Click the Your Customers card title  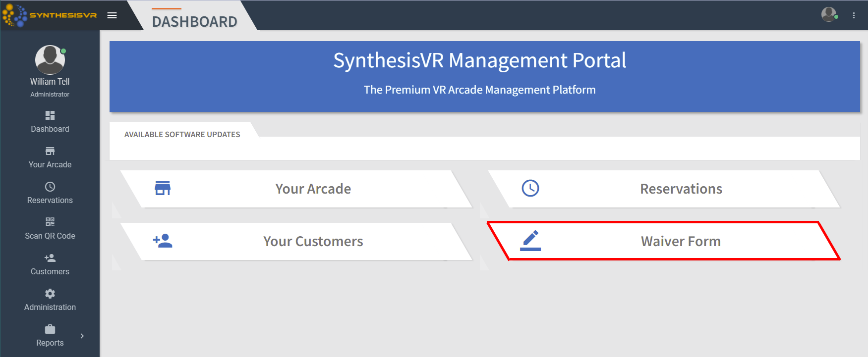pyautogui.click(x=313, y=241)
